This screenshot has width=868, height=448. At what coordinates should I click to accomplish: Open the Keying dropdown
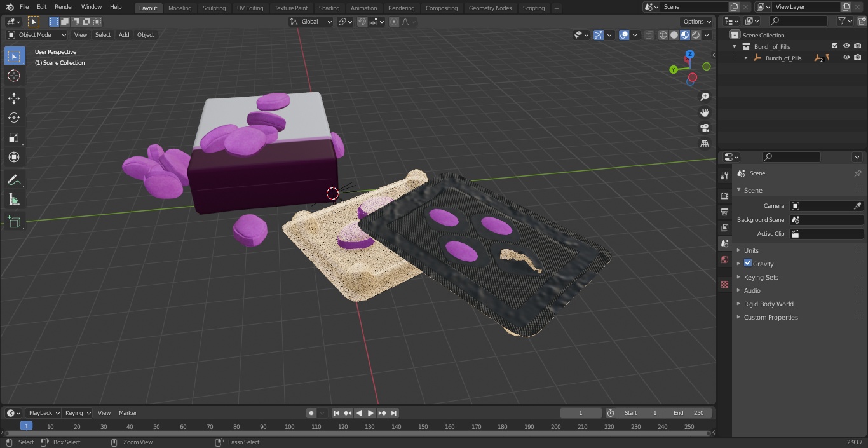tap(78, 413)
